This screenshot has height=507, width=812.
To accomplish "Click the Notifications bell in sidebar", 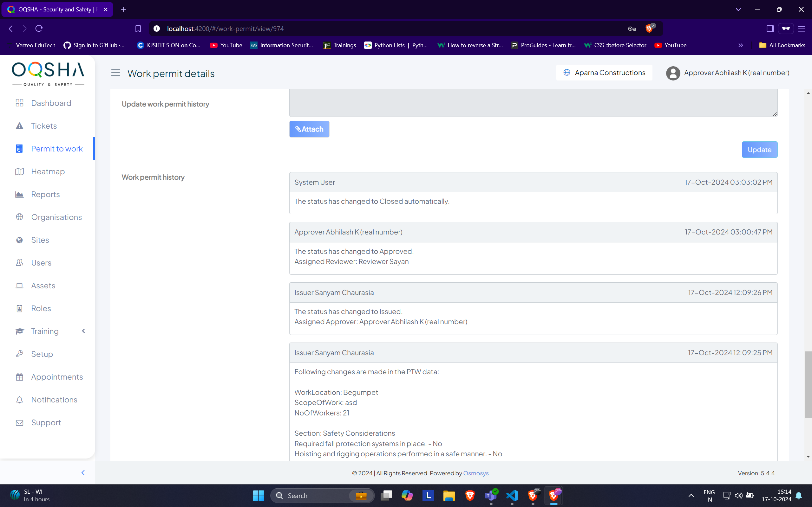I will pyautogui.click(x=19, y=399).
